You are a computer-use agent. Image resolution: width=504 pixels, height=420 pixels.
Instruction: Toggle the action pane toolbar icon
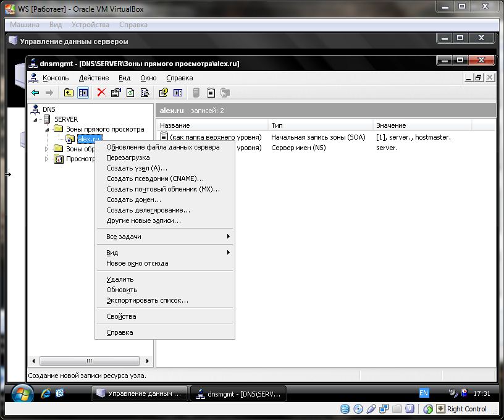click(178, 93)
